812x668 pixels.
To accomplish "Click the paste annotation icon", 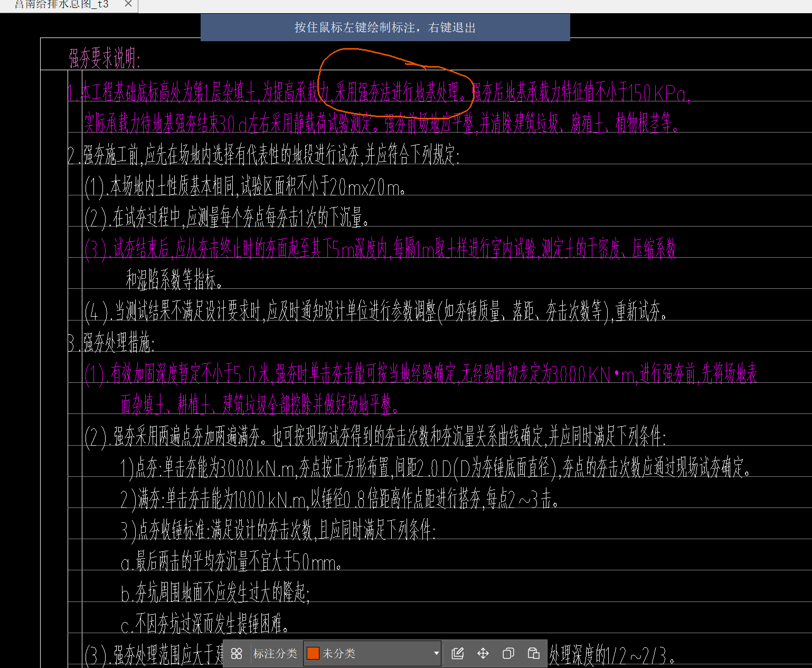I will click(x=534, y=654).
